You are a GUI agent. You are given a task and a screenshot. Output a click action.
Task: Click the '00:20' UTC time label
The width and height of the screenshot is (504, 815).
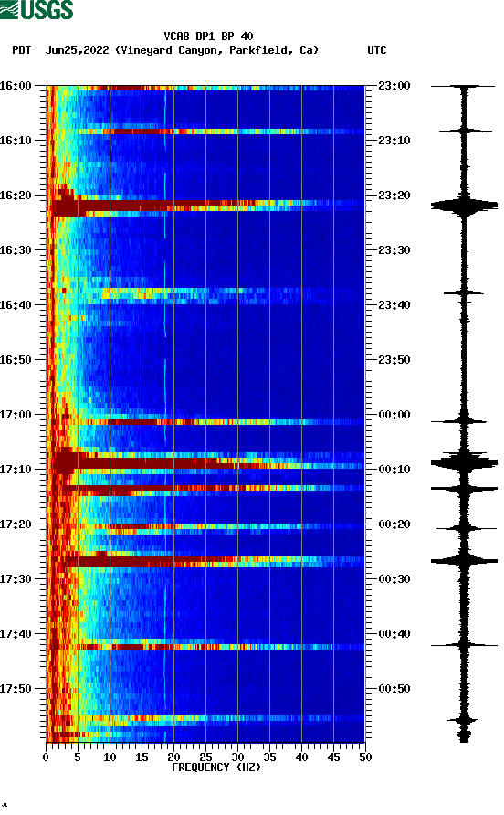point(394,524)
